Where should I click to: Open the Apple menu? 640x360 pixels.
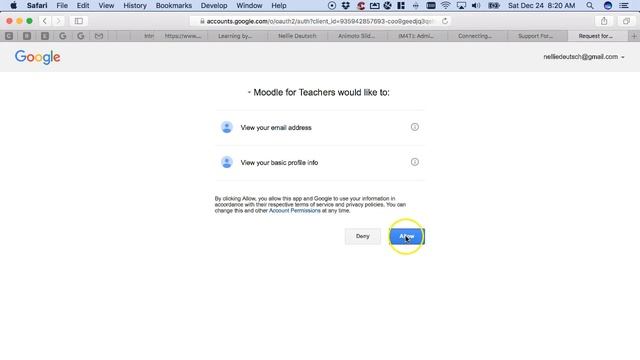[13, 5]
